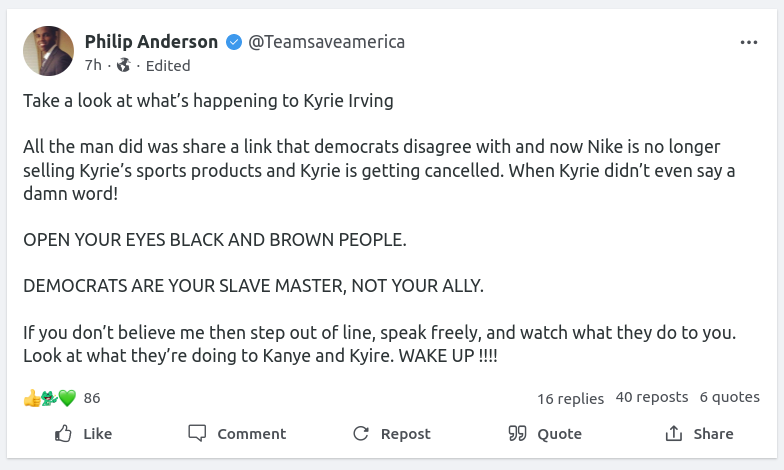
Task: Click the Repost circular arrow icon
Action: click(x=361, y=434)
